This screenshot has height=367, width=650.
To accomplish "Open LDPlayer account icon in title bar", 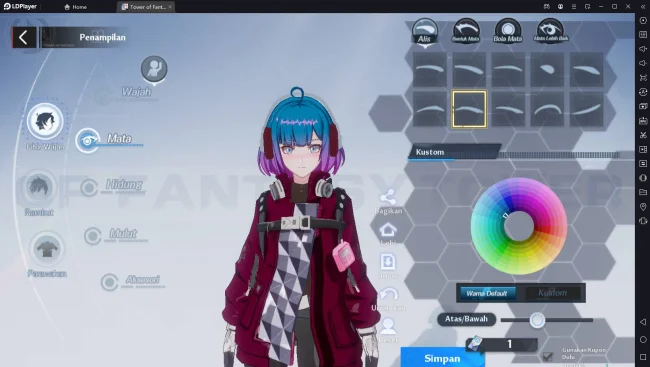I will coord(560,7).
